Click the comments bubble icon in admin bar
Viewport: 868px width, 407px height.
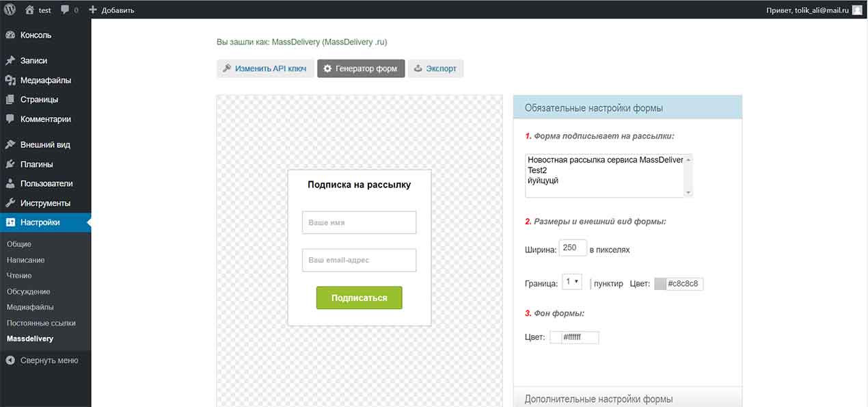click(66, 10)
